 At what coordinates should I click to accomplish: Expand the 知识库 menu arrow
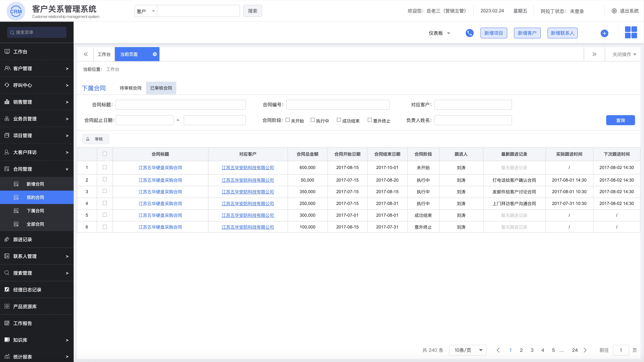[x=67, y=340]
